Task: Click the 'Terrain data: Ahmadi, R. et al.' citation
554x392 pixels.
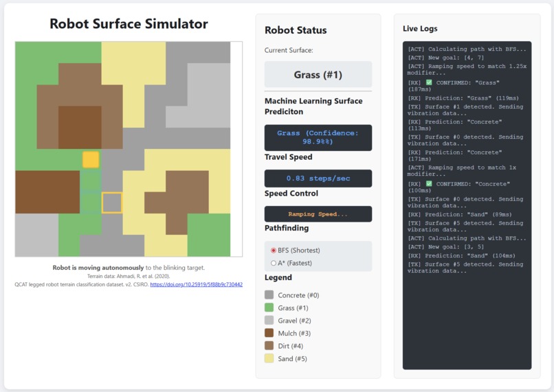Action: pyautogui.click(x=129, y=276)
